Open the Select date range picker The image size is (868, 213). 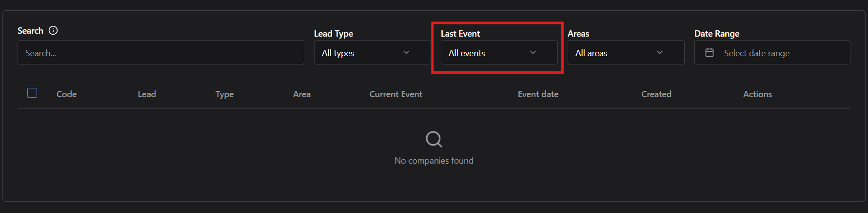pos(772,53)
